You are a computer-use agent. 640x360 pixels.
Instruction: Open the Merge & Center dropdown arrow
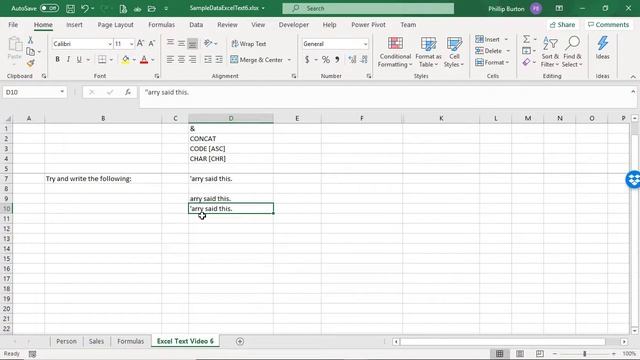[x=289, y=60]
